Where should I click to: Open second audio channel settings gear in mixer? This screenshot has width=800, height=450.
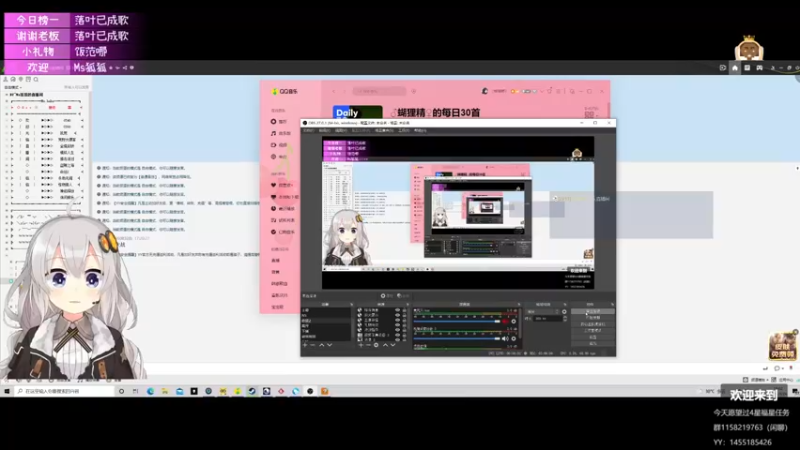point(513,339)
